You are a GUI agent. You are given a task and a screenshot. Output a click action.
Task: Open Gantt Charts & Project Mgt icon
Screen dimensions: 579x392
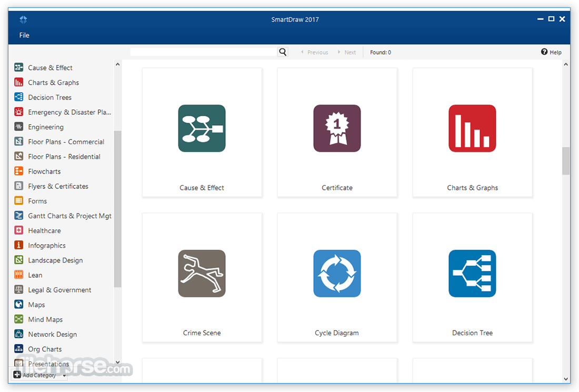coord(19,215)
